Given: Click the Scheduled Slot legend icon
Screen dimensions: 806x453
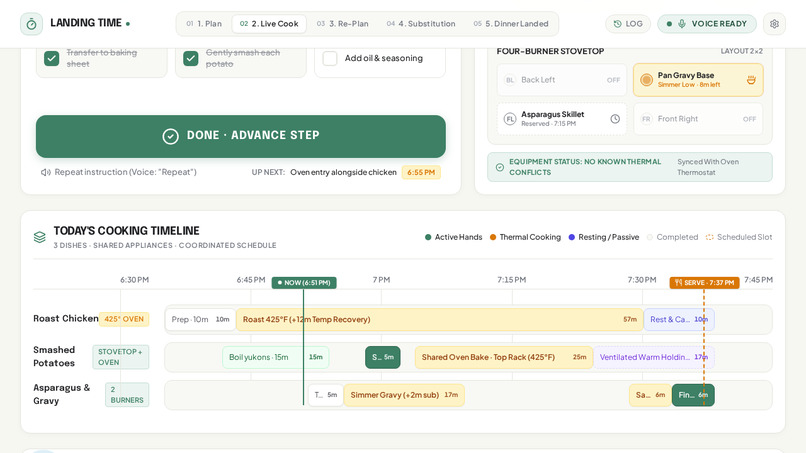Looking at the screenshot, I should pos(709,237).
